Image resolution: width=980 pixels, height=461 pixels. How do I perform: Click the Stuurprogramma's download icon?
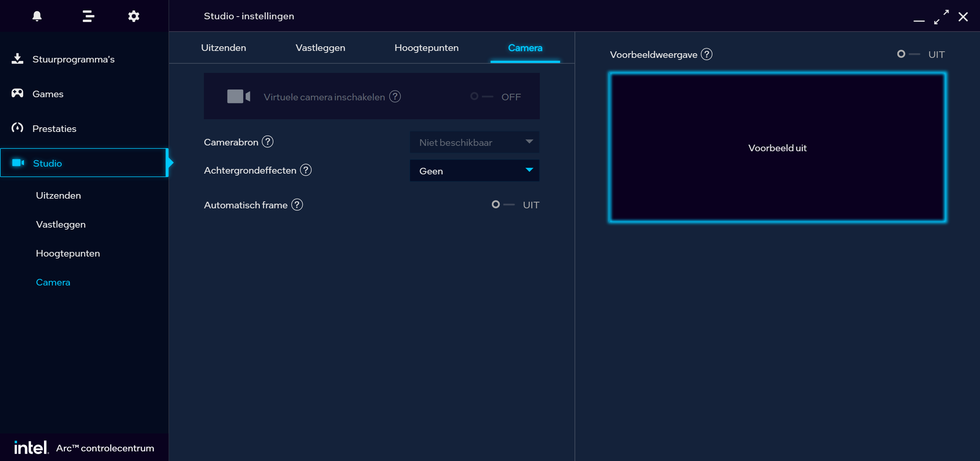coord(17,59)
